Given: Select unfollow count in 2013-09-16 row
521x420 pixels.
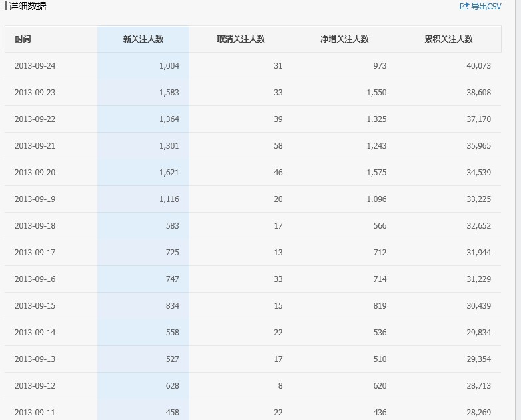Looking at the screenshot, I should [x=278, y=279].
